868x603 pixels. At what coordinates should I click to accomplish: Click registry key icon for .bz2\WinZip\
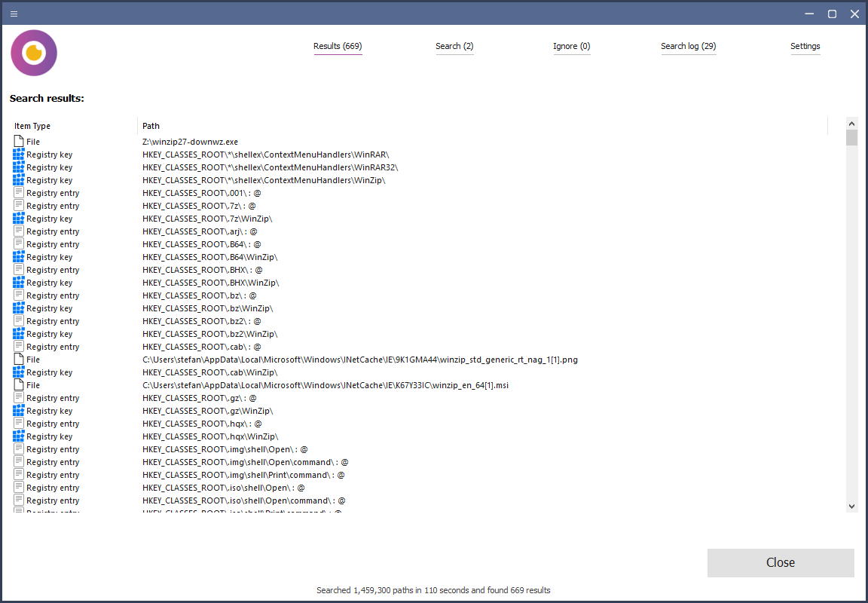19,334
